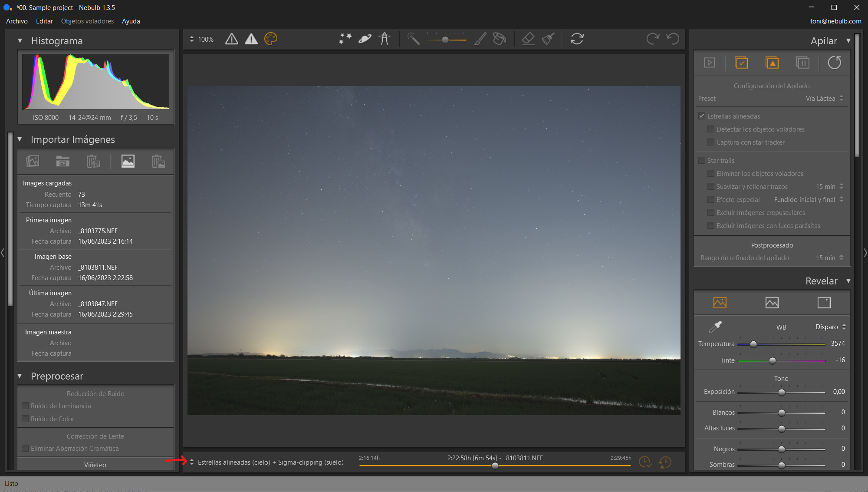Collapse the left side panel arrow

(3, 252)
